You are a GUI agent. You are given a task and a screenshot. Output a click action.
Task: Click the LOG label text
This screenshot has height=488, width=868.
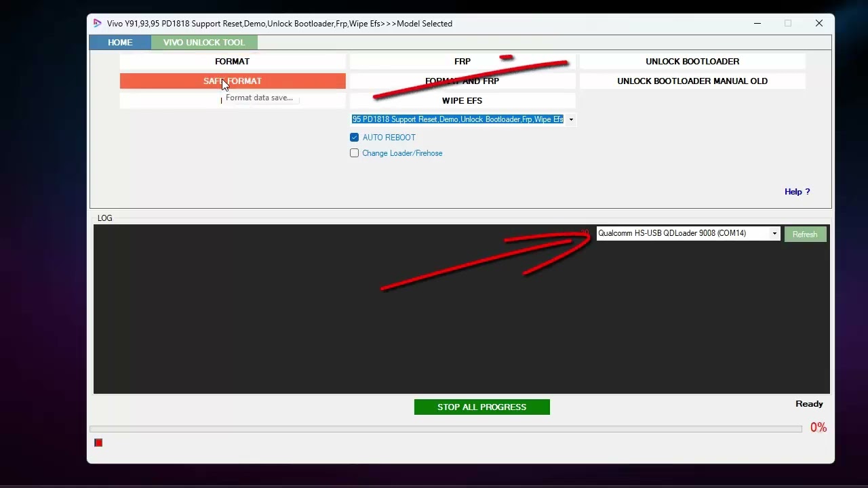105,218
